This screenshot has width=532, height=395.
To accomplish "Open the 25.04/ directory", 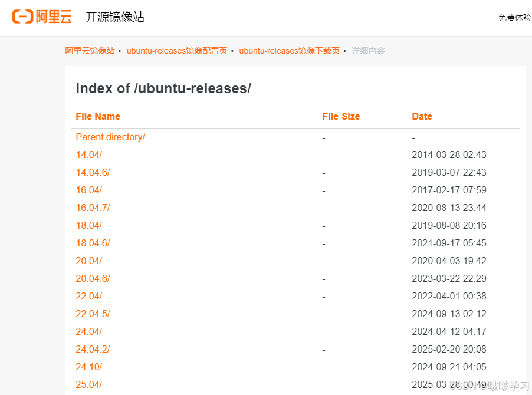I will click(x=88, y=384).
